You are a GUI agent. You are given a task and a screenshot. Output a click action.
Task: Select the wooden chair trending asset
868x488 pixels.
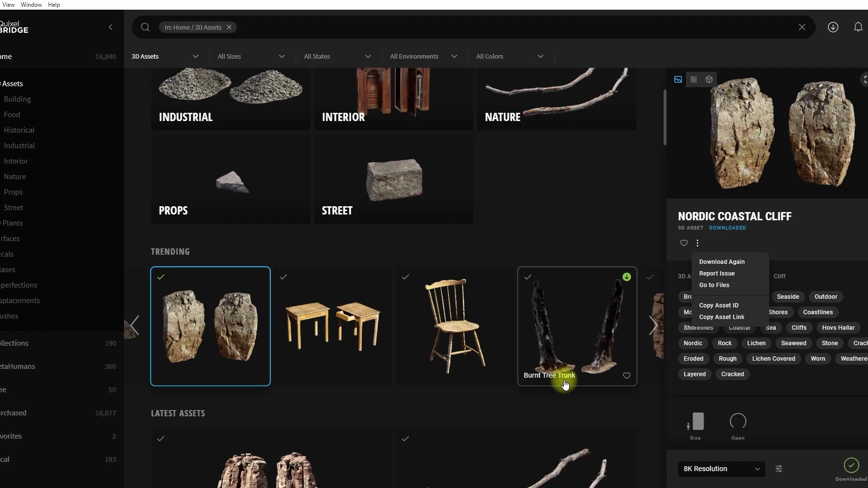(x=455, y=326)
